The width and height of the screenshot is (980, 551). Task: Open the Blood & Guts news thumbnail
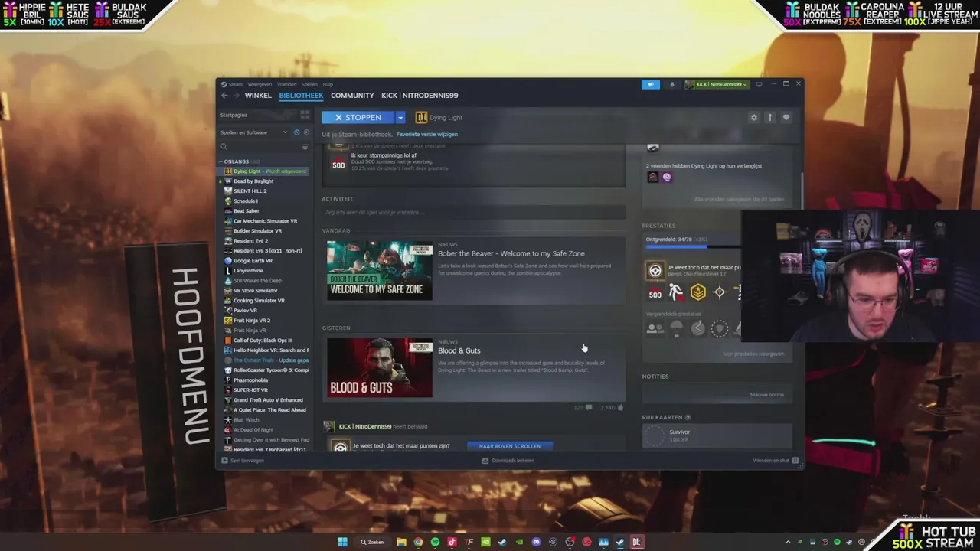380,368
